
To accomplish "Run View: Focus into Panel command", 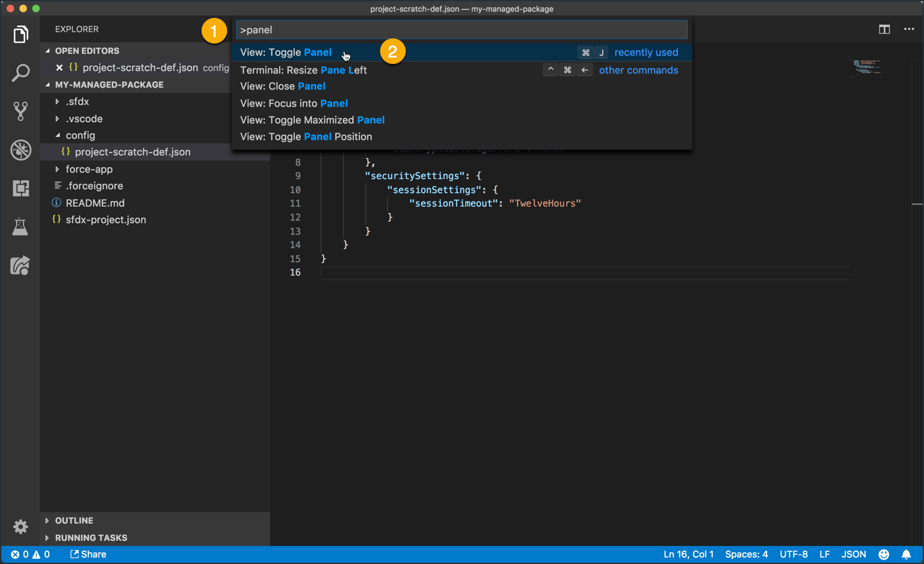I will 461,104.
